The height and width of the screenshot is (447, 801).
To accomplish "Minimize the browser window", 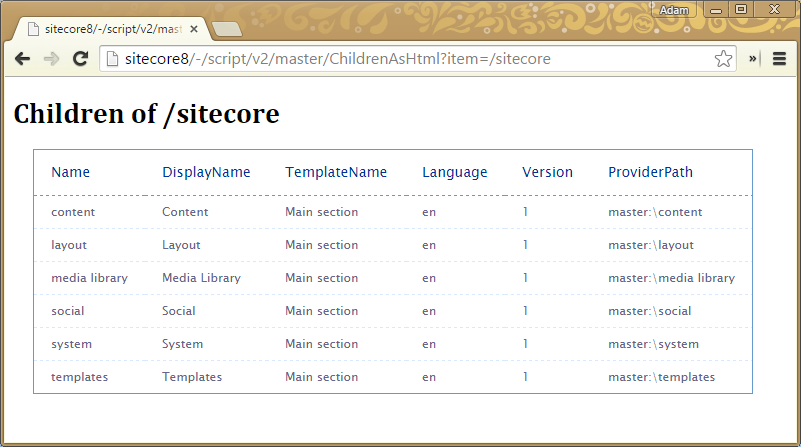I will click(x=716, y=9).
